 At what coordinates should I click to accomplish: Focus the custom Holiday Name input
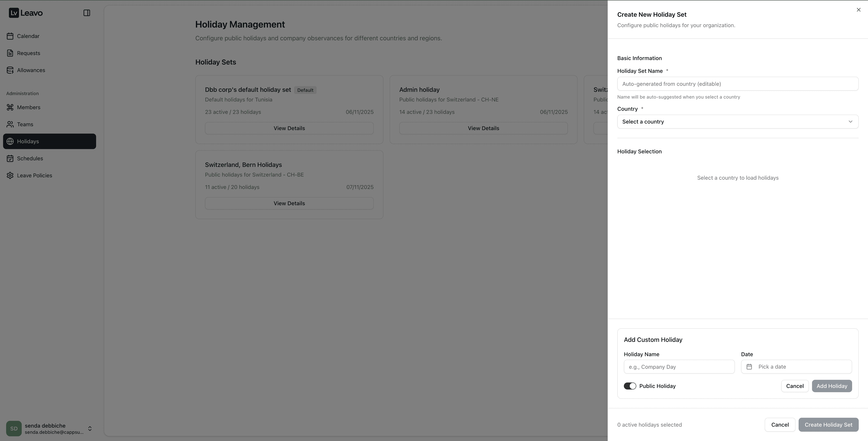(x=679, y=367)
